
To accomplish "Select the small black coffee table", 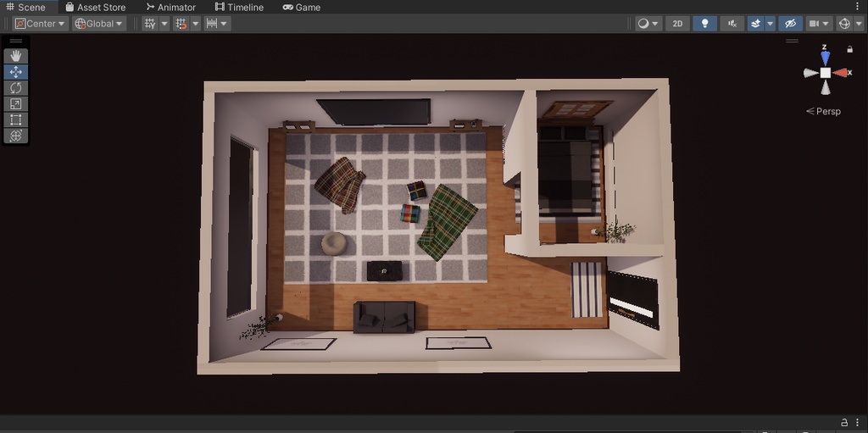I will pos(384,271).
